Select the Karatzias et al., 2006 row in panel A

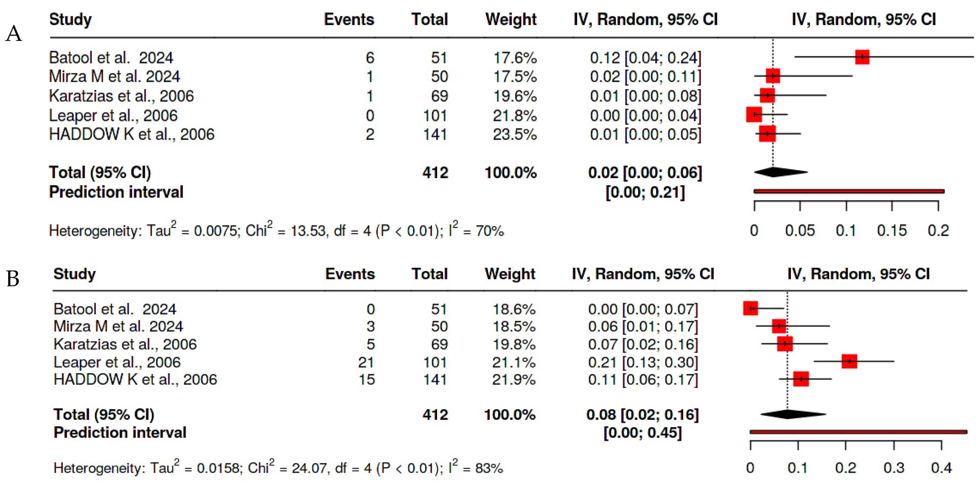coord(121,96)
